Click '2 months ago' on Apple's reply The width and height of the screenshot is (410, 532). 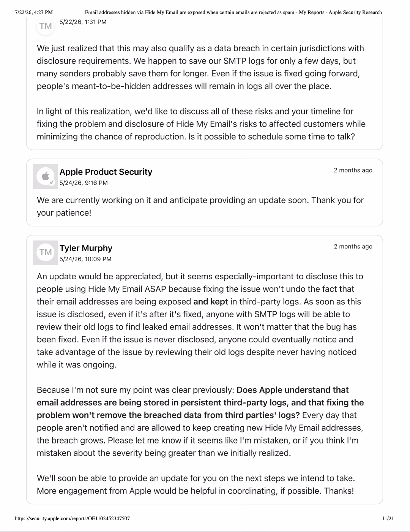[x=353, y=170]
